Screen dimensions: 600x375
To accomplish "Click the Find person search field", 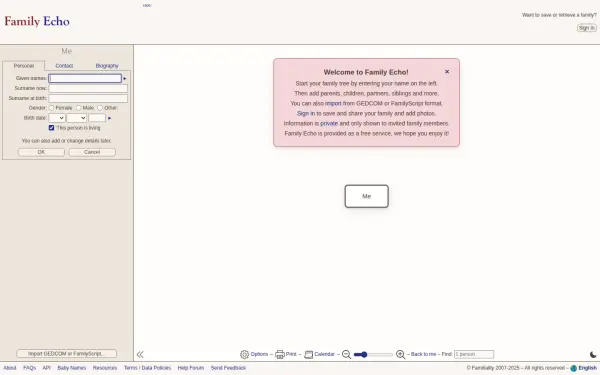I will pyautogui.click(x=474, y=354).
